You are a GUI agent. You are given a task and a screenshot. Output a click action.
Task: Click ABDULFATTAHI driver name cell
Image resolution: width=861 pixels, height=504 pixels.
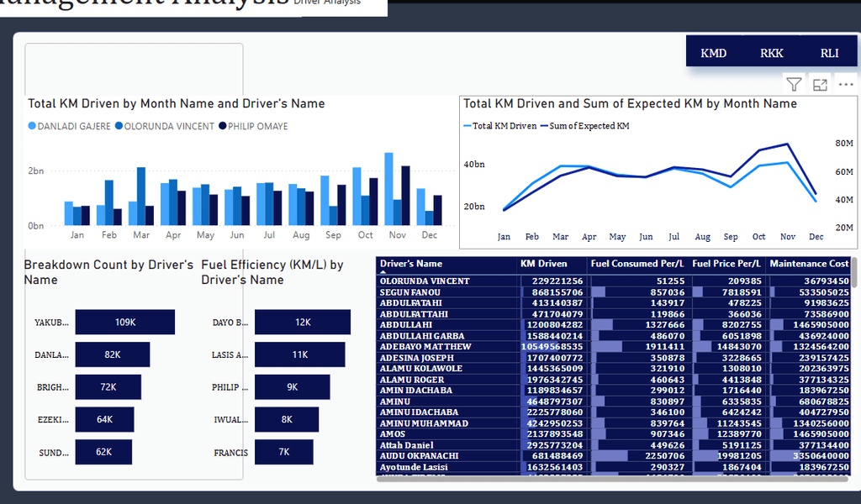[x=414, y=314]
